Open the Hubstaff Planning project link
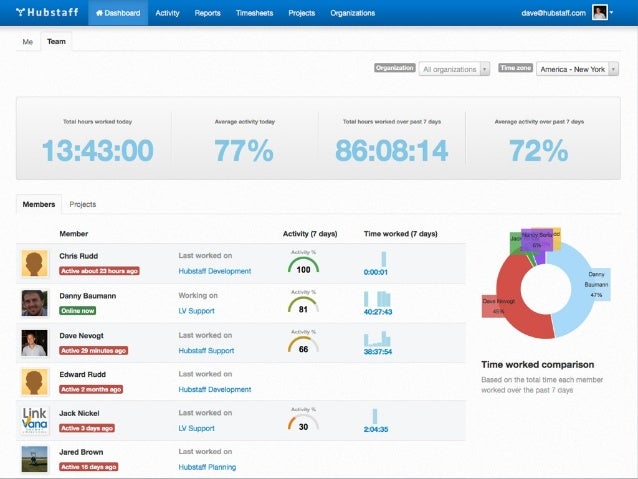Image resolution: width=638 pixels, height=479 pixels. 207,467
